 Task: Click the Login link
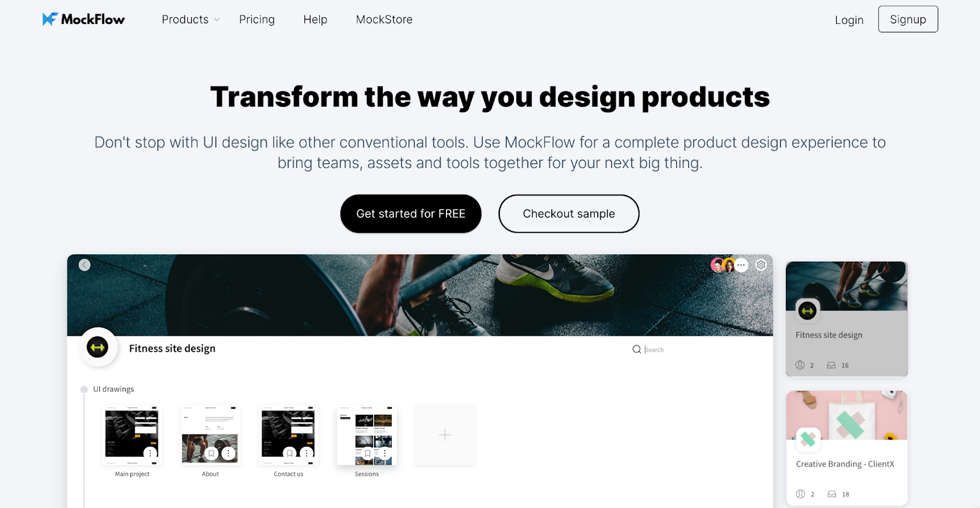point(849,20)
